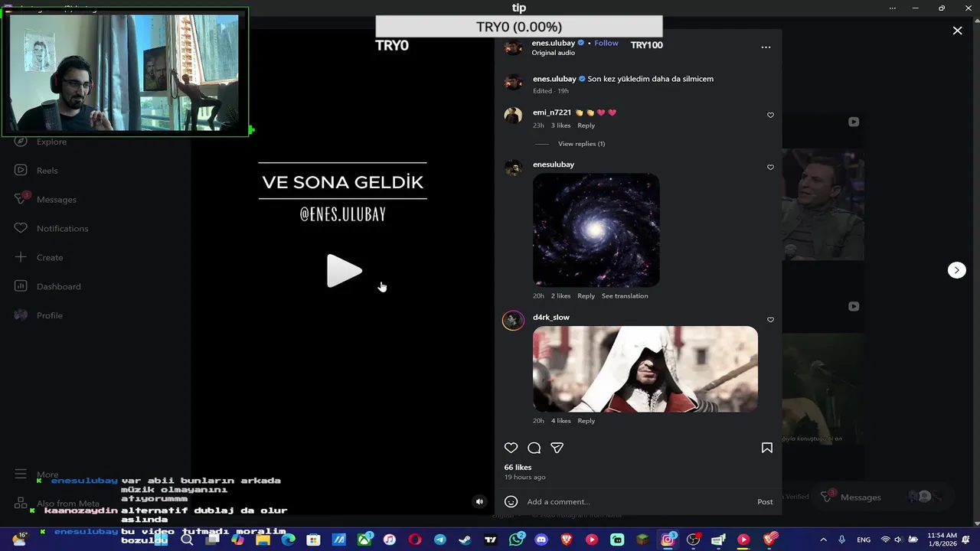View the 66 likes list
This screenshot has height=551, width=980.
pyautogui.click(x=518, y=468)
